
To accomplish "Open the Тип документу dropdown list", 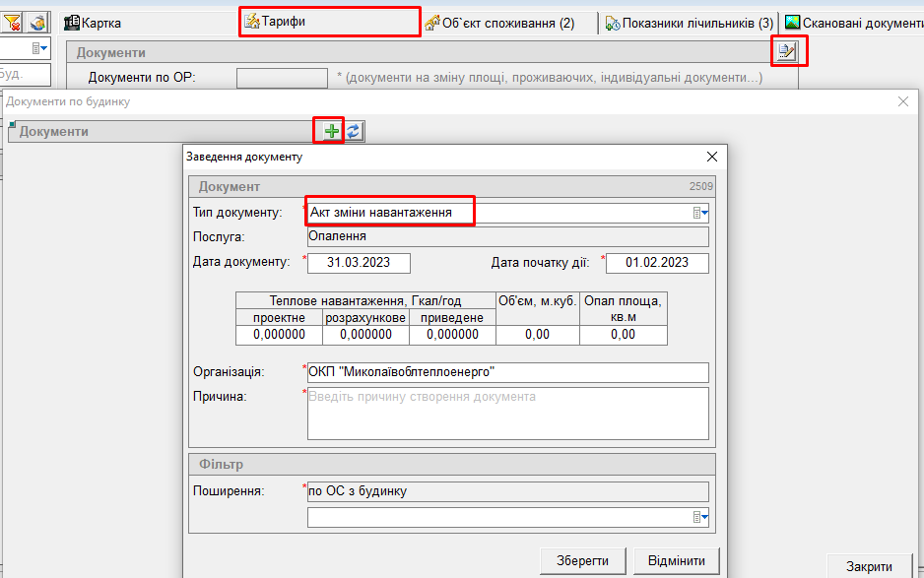I will click(x=700, y=213).
